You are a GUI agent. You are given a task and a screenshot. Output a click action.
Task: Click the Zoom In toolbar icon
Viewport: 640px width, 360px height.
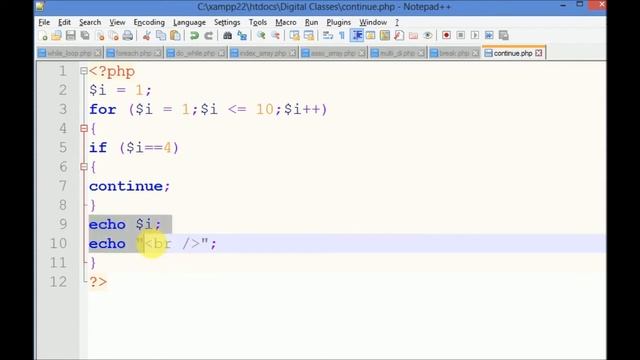[261, 36]
